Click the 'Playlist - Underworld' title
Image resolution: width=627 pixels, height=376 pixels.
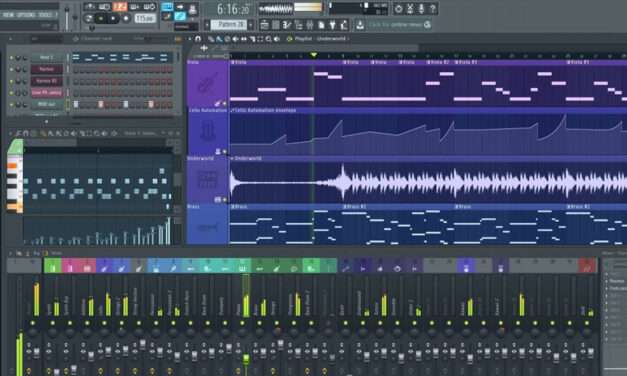pos(320,39)
